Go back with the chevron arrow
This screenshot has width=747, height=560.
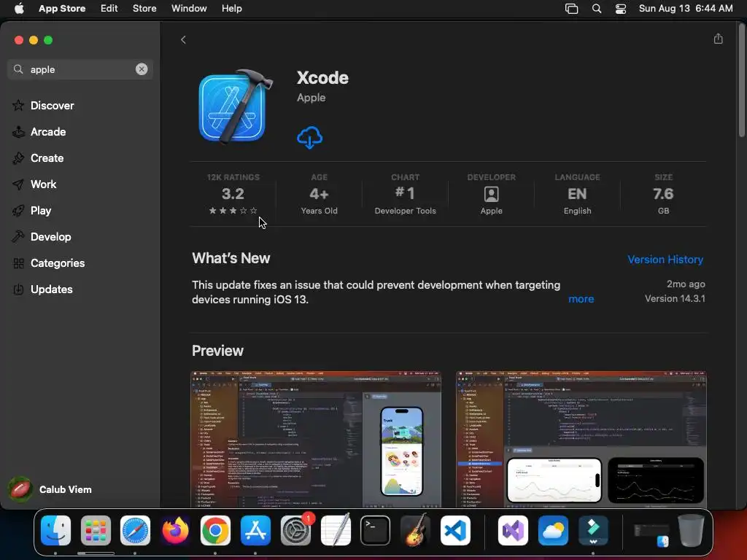pyautogui.click(x=183, y=40)
